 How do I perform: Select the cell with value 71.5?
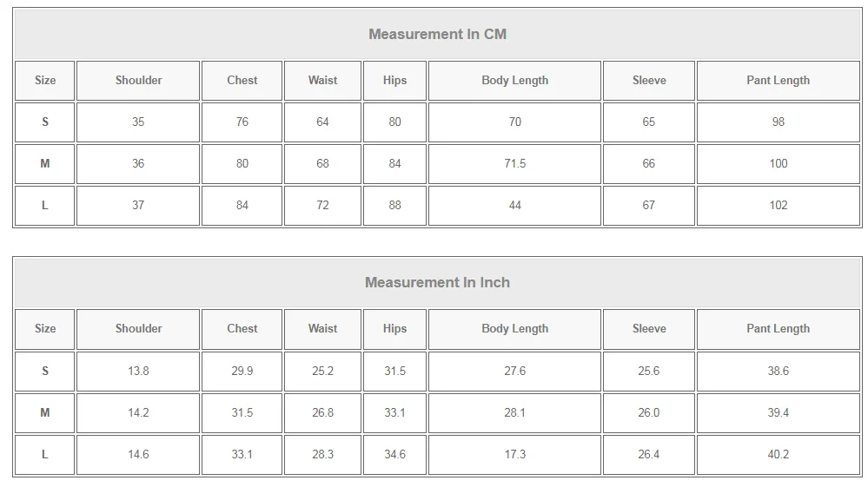(514, 164)
